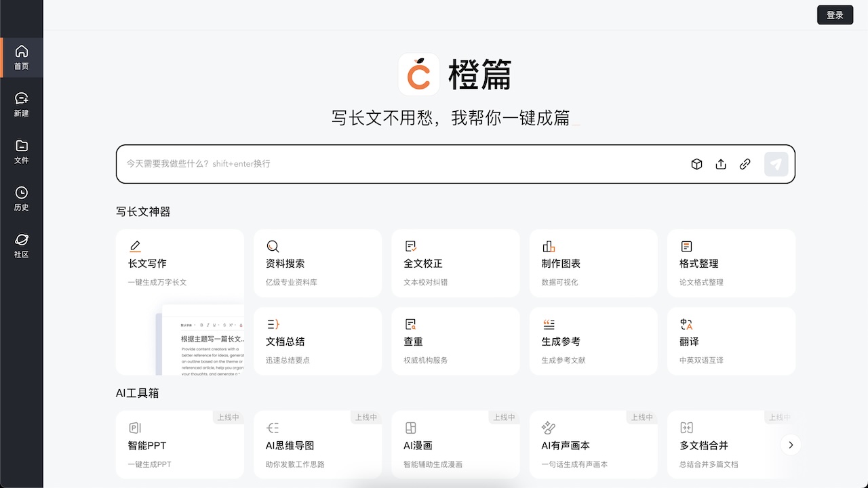Click the link attachment icon
The height and width of the screenshot is (488, 868).
(x=745, y=164)
